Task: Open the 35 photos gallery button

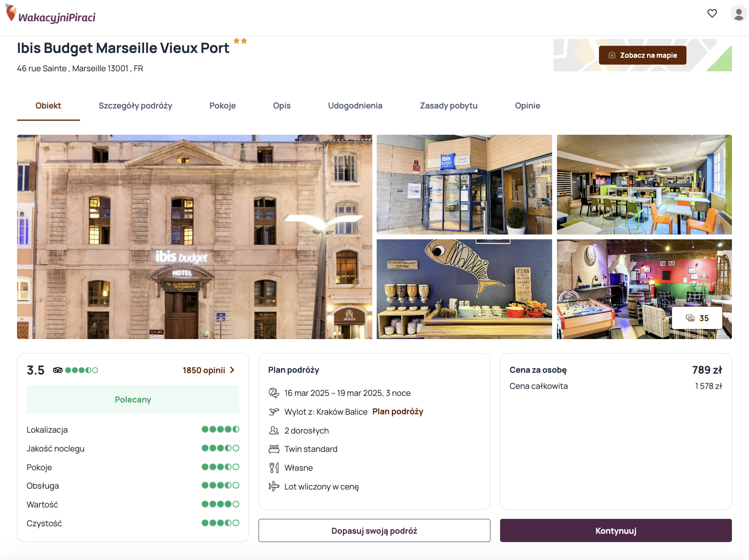Action: (697, 318)
